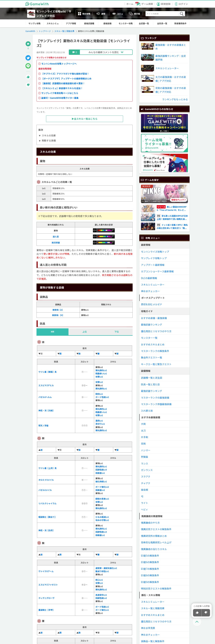Click the thumbs-down icon in the side share bar
Viewport: 215px width, 644px height.
pyautogui.click(x=28, y=85)
